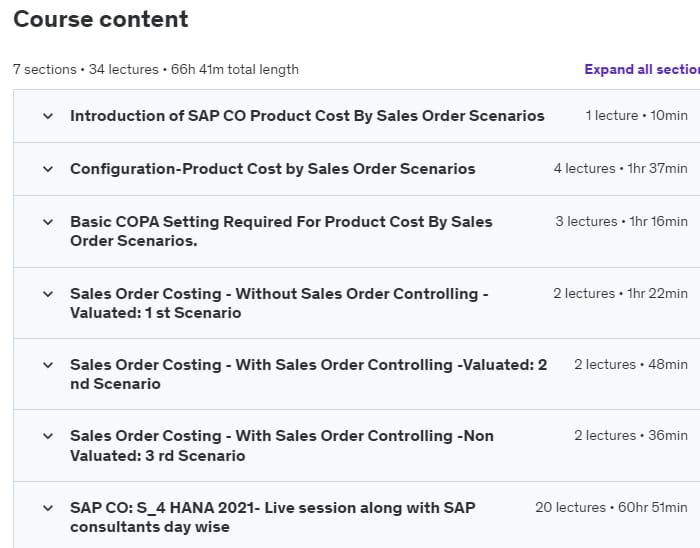This screenshot has width=700, height=548.
Task: Click the '20 lectures • 60hr 51min' text
Action: [x=612, y=507]
